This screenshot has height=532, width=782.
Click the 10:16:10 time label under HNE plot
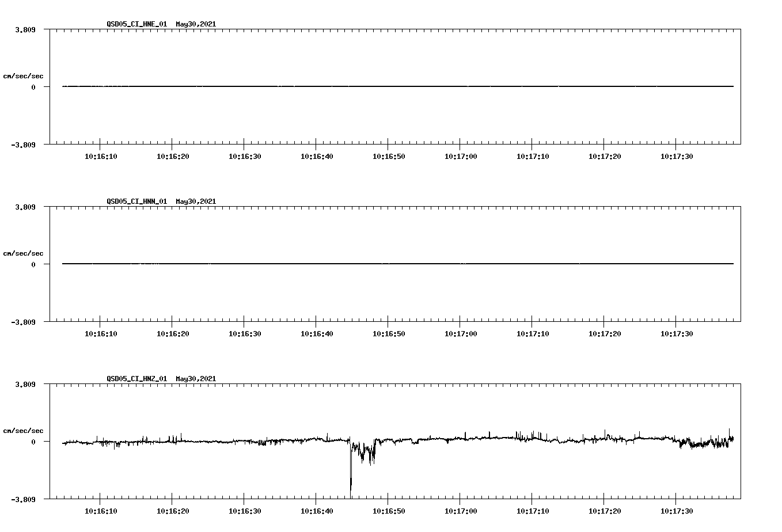click(101, 157)
